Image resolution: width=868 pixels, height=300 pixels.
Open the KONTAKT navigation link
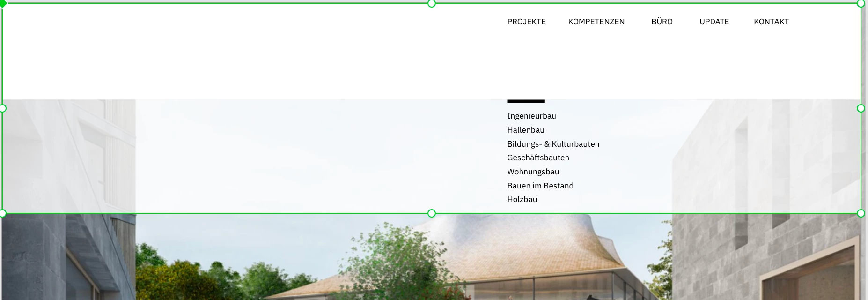tap(771, 22)
